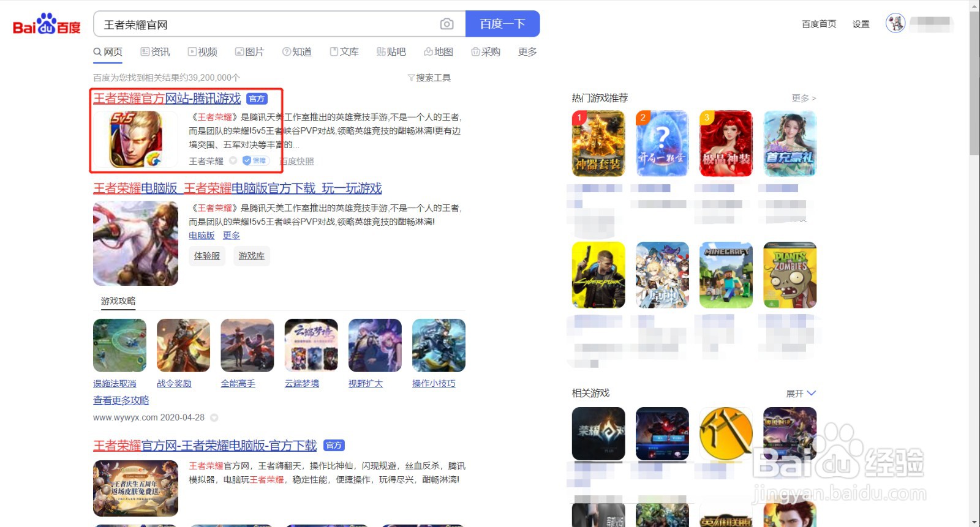Image resolution: width=980 pixels, height=527 pixels.
Task: Click the Baidu logo
Action: (x=47, y=24)
